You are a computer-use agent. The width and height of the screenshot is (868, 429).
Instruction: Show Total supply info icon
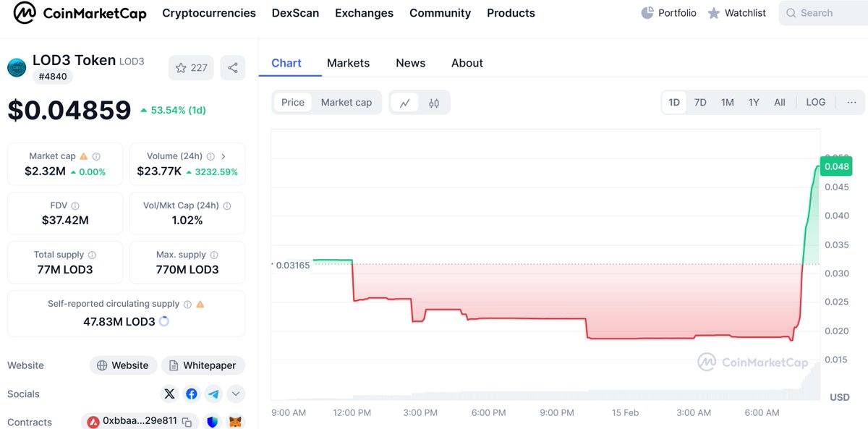(x=92, y=255)
